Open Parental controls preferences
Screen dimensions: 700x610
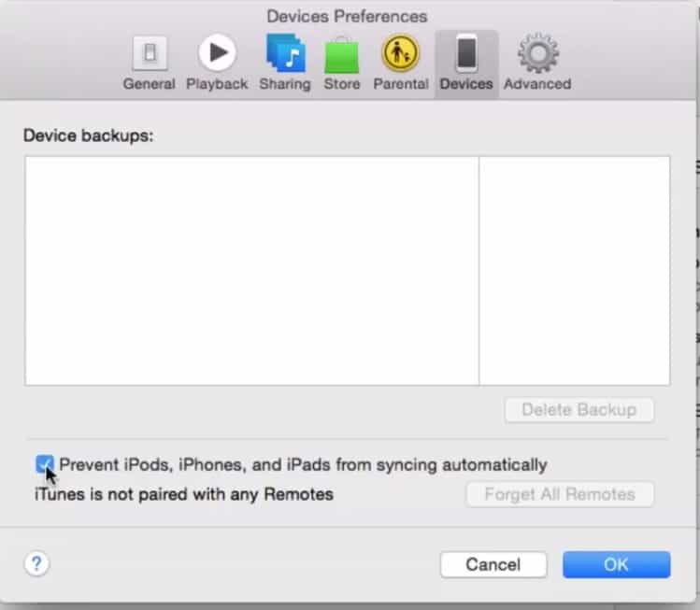tap(400, 63)
